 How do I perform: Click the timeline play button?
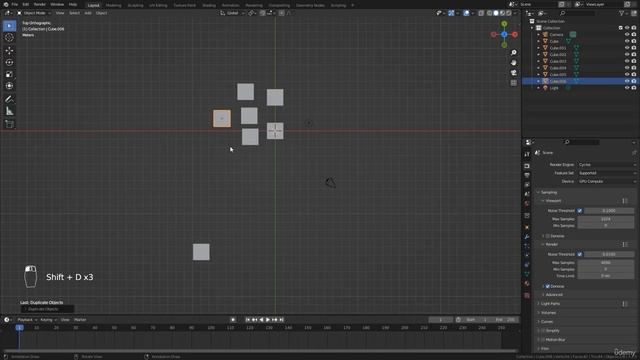click(268, 320)
